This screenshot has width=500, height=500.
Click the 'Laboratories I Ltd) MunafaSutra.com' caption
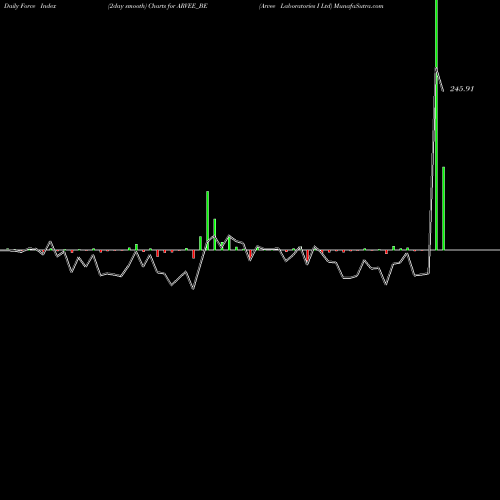click(332, 6)
